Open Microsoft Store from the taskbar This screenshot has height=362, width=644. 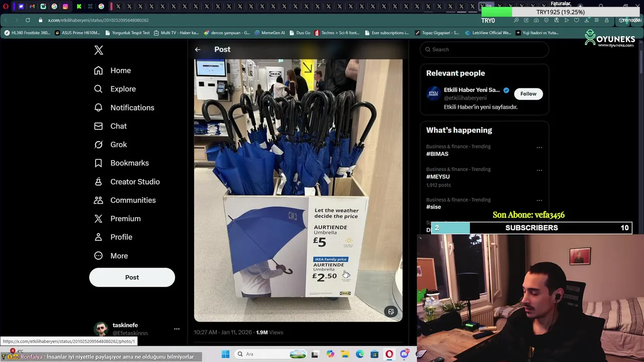[374, 354]
